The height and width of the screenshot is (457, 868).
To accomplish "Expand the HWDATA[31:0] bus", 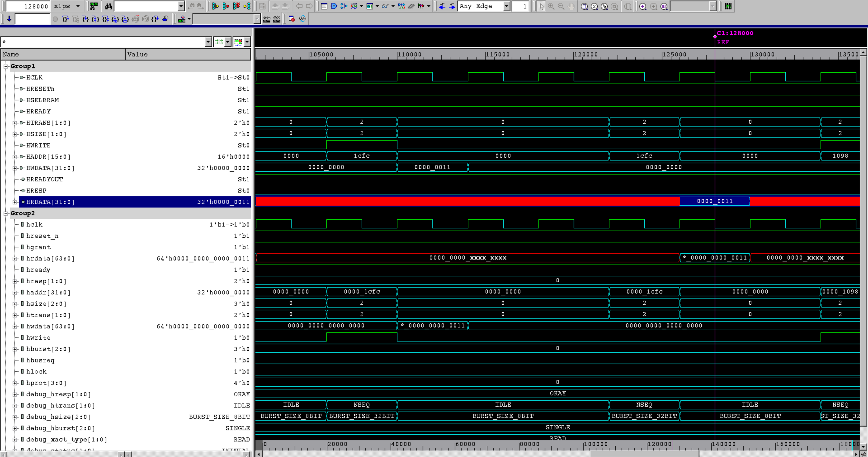I will [14, 168].
